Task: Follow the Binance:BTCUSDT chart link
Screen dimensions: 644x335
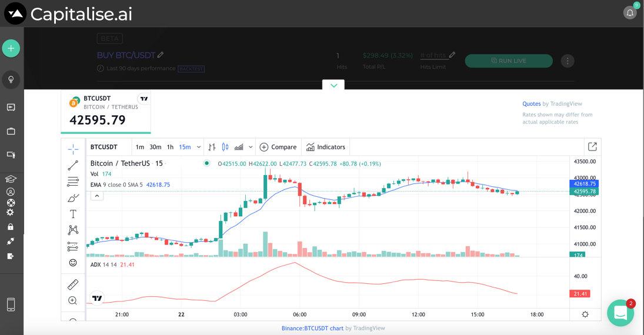Action: [x=312, y=328]
